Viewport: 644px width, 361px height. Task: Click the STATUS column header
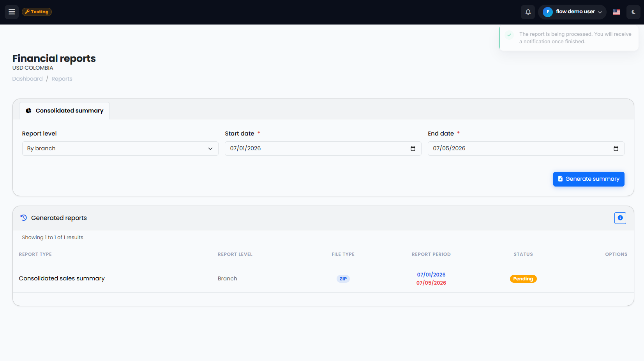coord(523,254)
